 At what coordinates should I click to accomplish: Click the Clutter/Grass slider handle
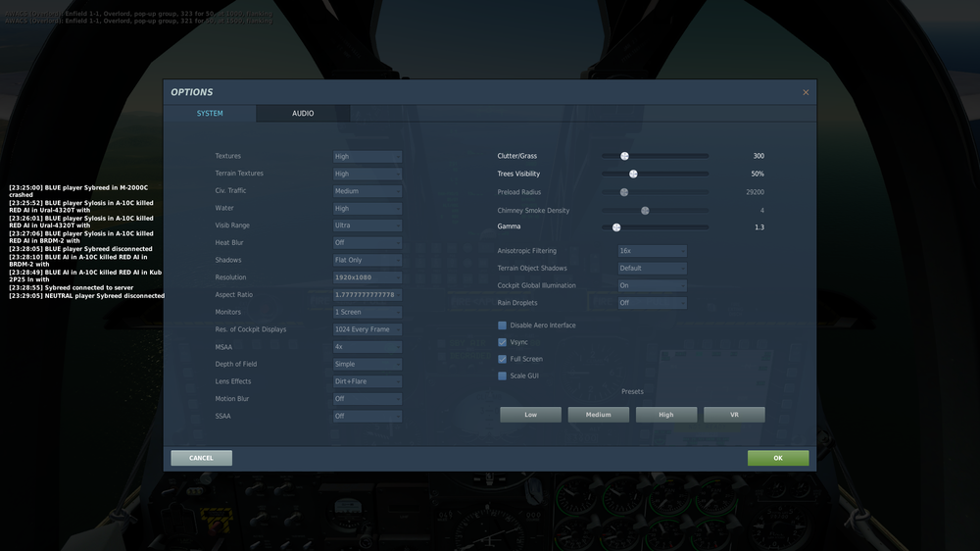pyautogui.click(x=624, y=156)
